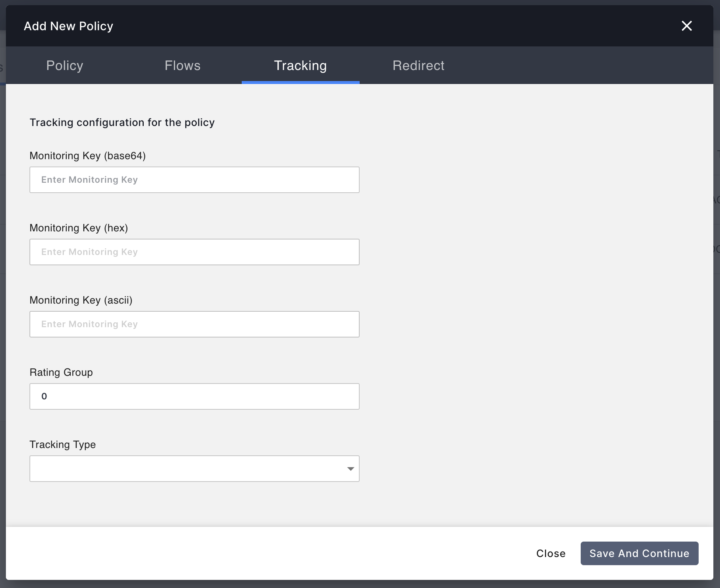Click inside the Rating Group field

pos(194,396)
